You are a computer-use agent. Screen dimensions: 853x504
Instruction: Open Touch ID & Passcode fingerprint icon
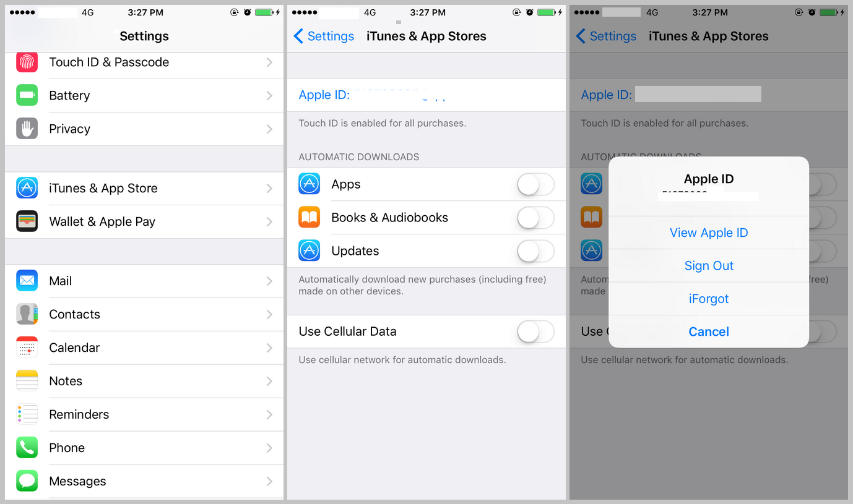click(x=27, y=62)
